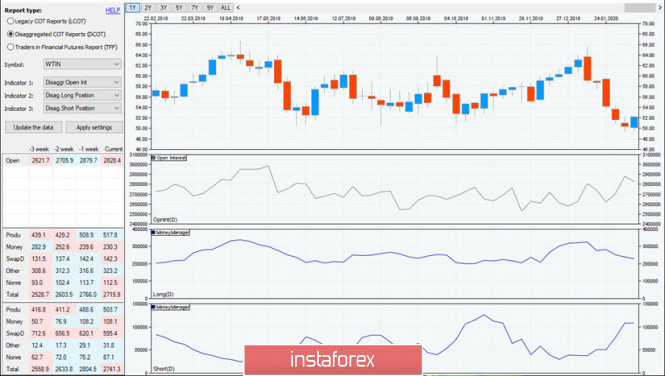This screenshot has width=665, height=376.
Task: Open the HELP link
Action: 113,10
